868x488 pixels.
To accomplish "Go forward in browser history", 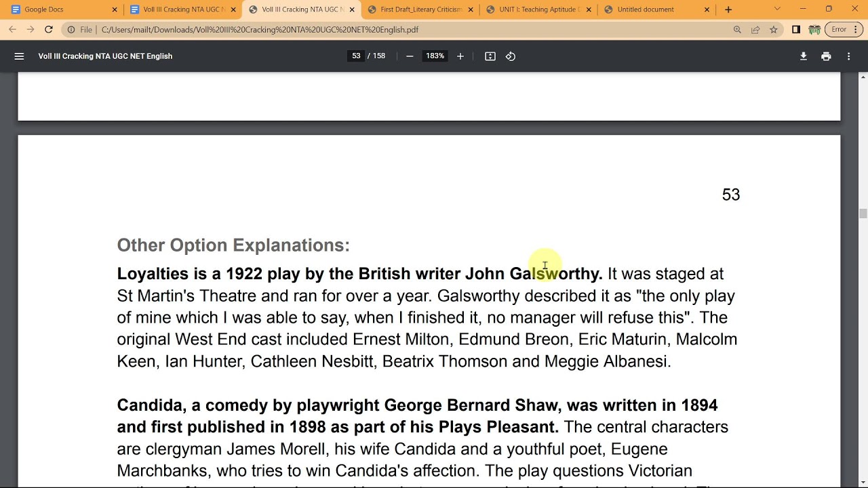I will point(31,30).
